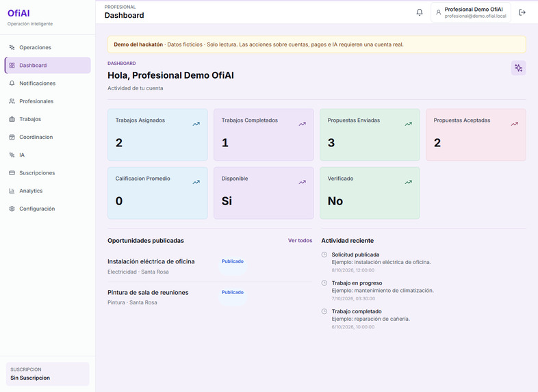The width and height of the screenshot is (538, 392).
Task: Click the Coordinacion calendar icon in sidebar
Action: coord(12,137)
